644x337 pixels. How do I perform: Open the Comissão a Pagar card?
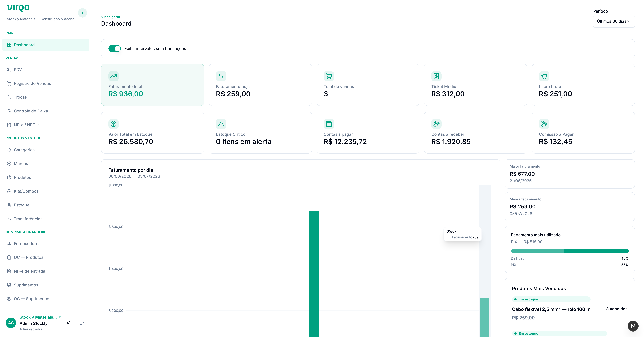(583, 133)
